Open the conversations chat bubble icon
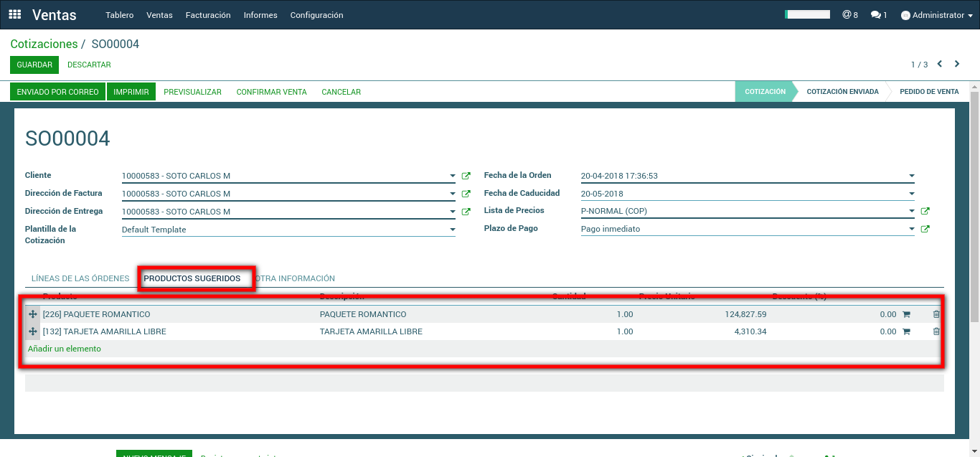 coord(878,15)
